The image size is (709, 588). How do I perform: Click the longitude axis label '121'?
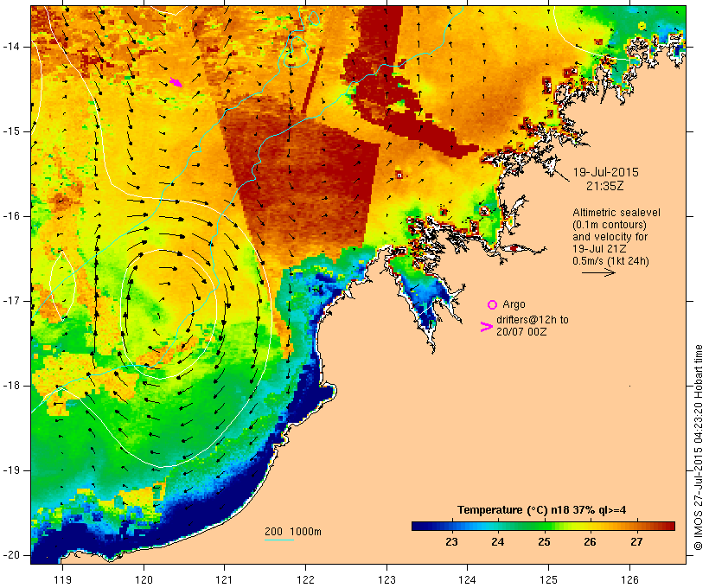[225, 579]
